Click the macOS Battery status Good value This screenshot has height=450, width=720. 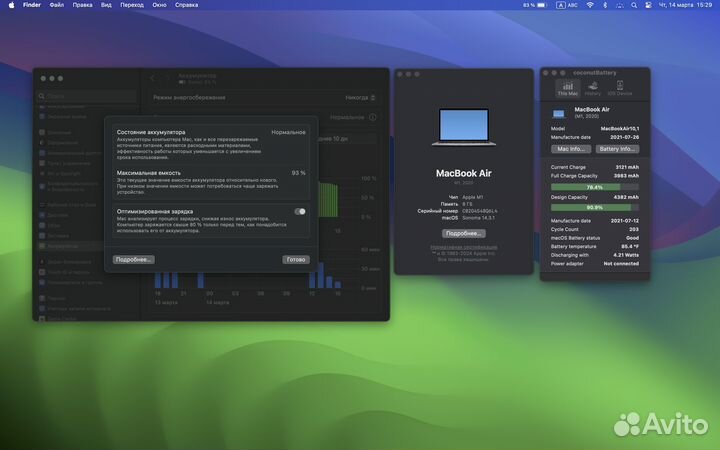point(632,238)
